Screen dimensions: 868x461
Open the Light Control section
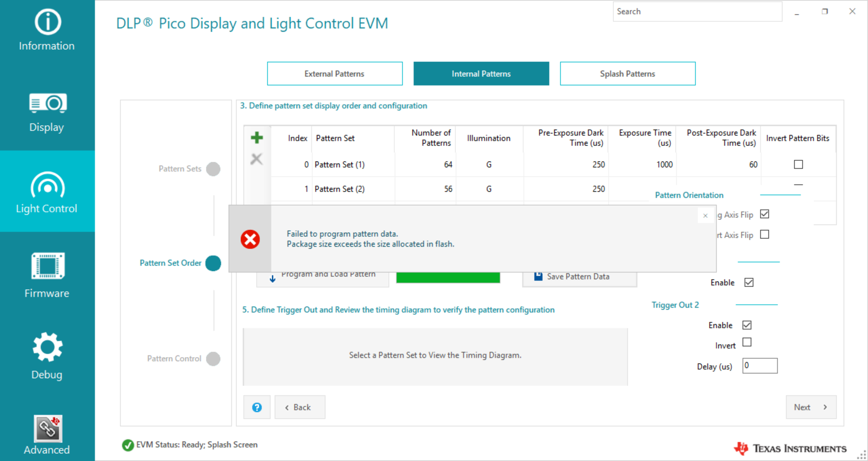coord(47,192)
